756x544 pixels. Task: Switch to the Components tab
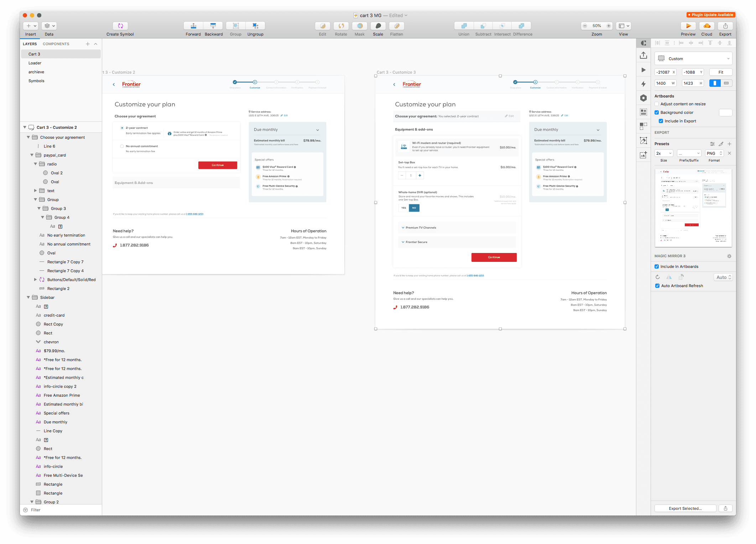point(56,44)
